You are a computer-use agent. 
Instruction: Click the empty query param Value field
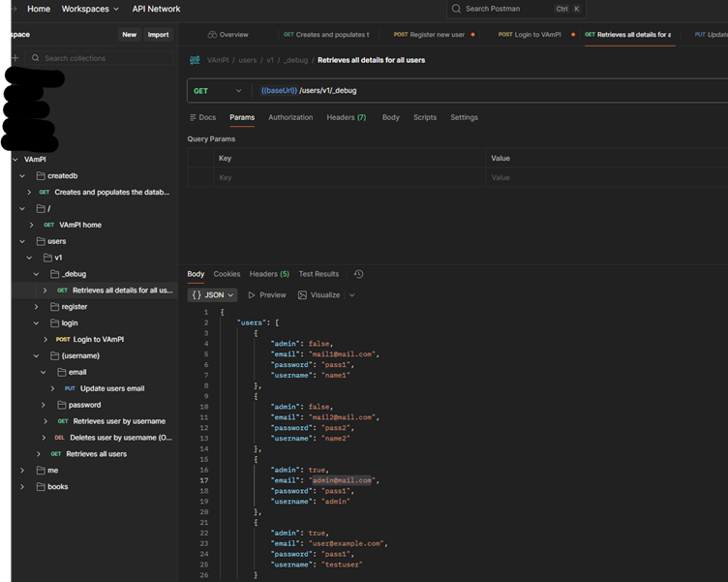pos(607,177)
